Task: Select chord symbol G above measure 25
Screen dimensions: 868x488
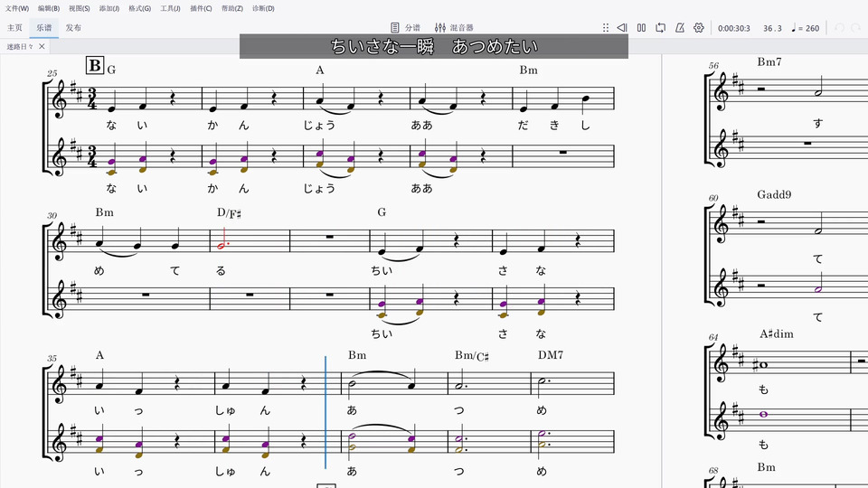Action: click(112, 70)
